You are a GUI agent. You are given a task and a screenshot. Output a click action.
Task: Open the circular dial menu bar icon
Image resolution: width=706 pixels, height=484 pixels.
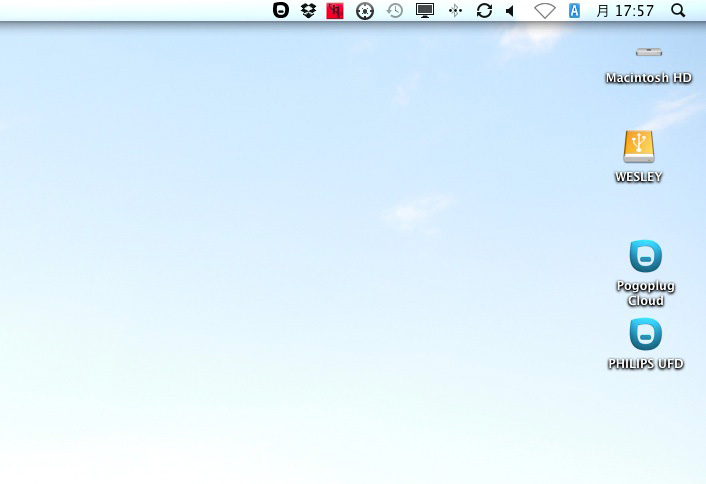[365, 11]
